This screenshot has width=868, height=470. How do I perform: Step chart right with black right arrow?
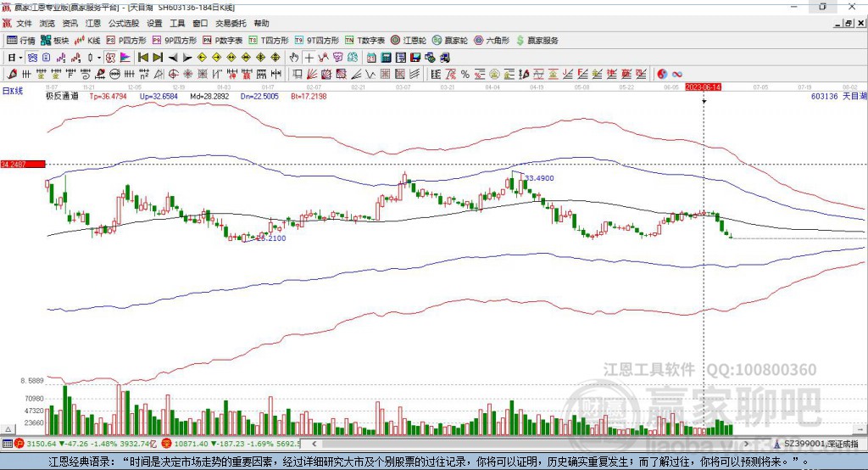pos(187,58)
